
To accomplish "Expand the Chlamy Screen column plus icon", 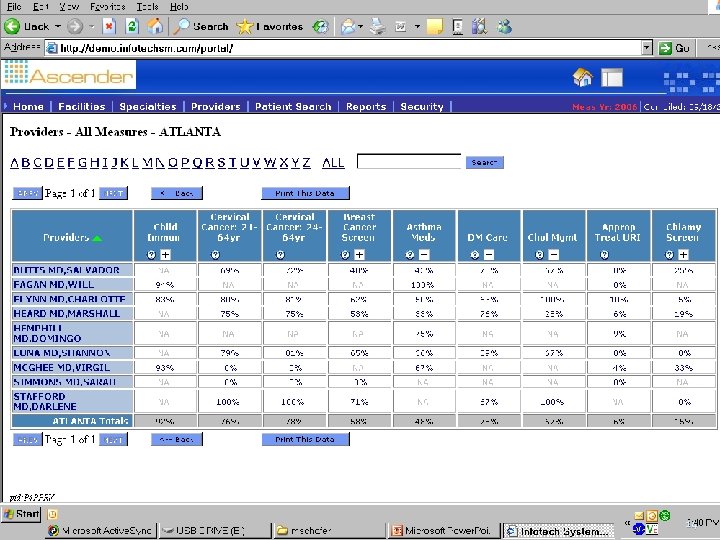I will [x=683, y=255].
